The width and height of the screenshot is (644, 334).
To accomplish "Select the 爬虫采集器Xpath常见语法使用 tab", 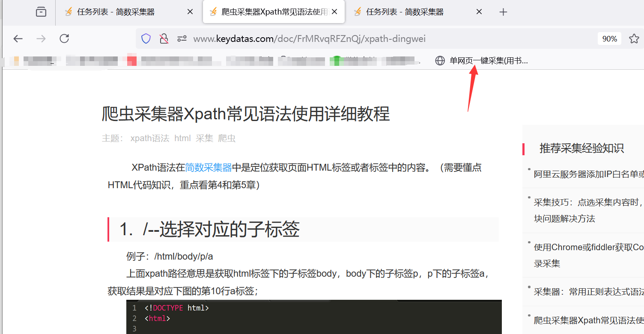I will tap(274, 12).
